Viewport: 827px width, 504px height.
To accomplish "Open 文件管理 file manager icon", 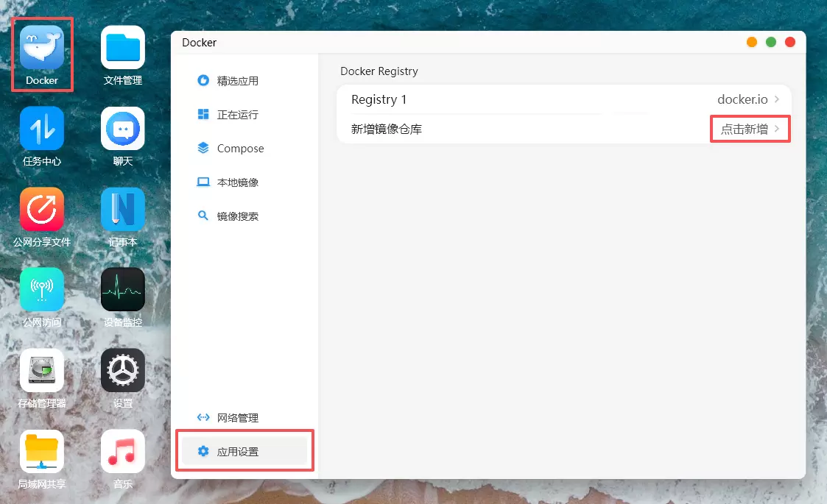I will pyautogui.click(x=122, y=49).
